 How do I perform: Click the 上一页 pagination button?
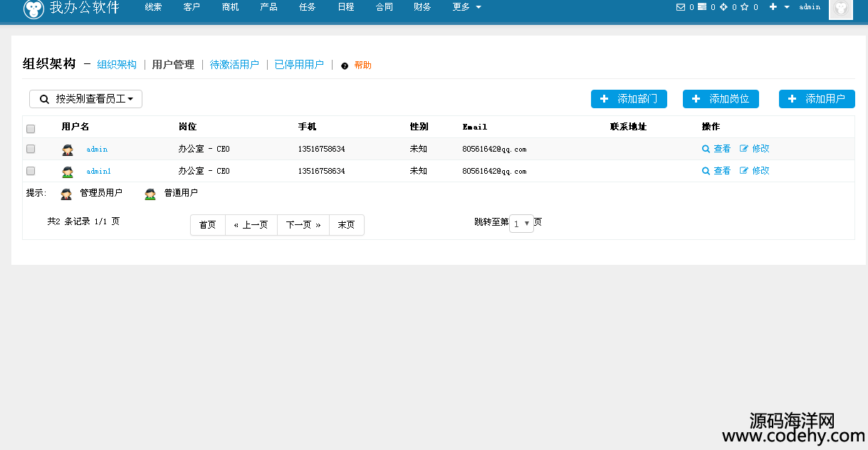251,225
